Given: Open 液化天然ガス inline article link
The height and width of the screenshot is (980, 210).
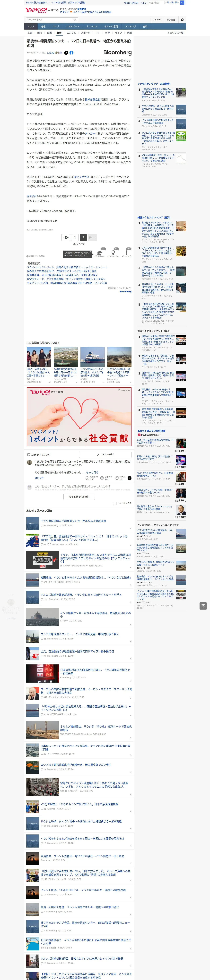Looking at the screenshot, I should [x=82, y=177].
